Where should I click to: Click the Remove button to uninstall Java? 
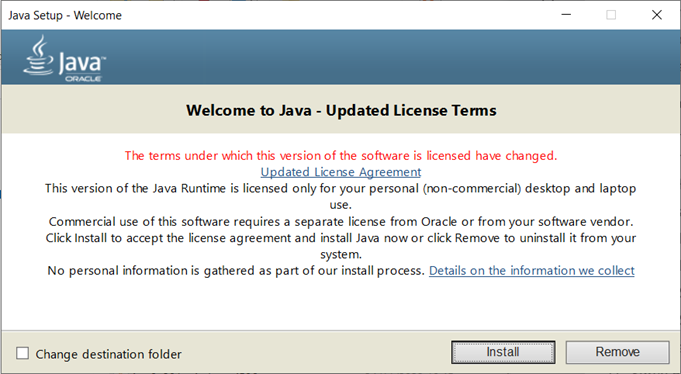(x=617, y=352)
